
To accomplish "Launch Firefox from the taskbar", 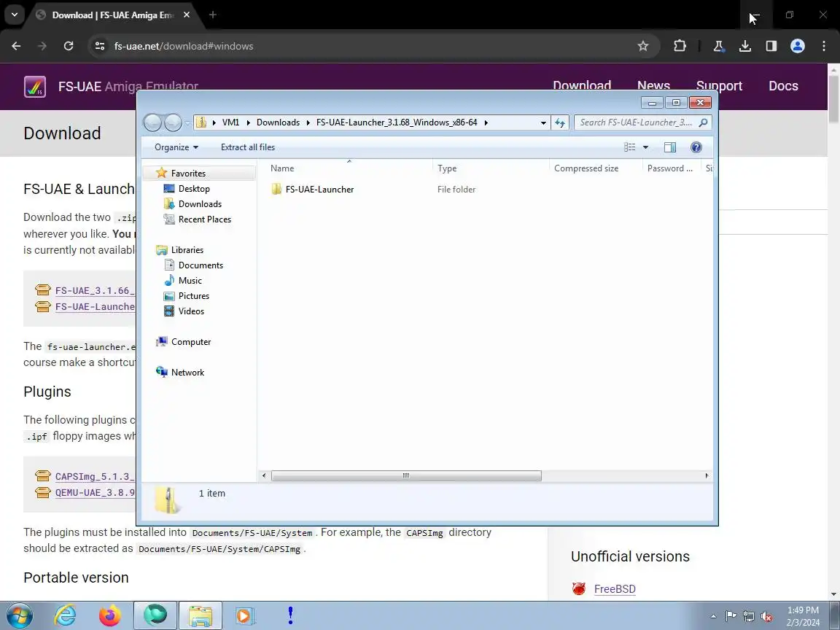I will [x=110, y=615].
